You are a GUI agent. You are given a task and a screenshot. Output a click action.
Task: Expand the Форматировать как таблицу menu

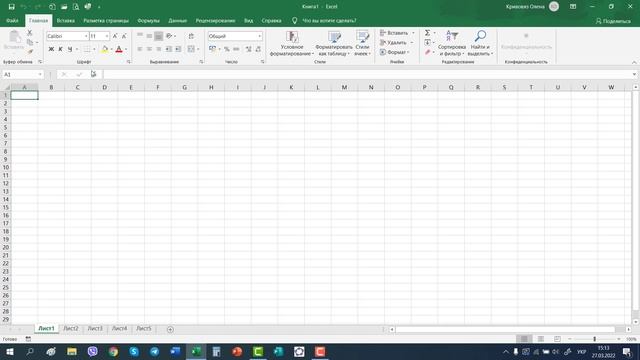click(334, 44)
